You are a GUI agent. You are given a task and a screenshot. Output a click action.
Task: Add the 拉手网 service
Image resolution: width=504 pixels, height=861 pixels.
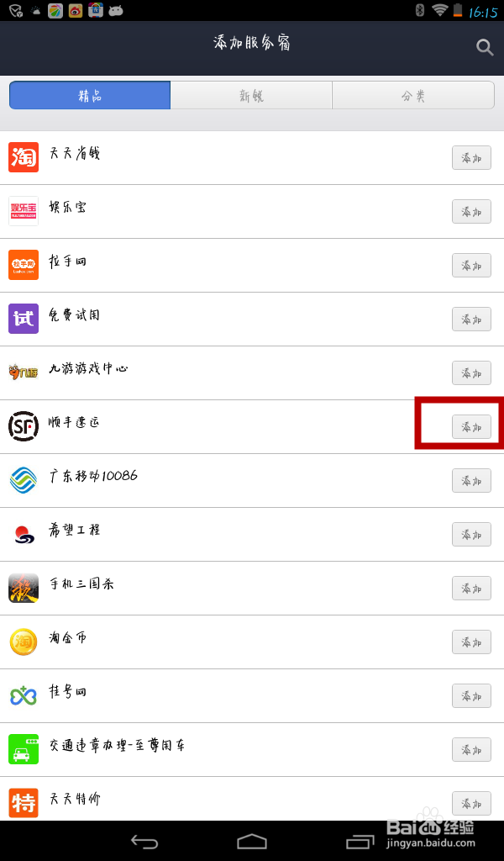coord(471,265)
